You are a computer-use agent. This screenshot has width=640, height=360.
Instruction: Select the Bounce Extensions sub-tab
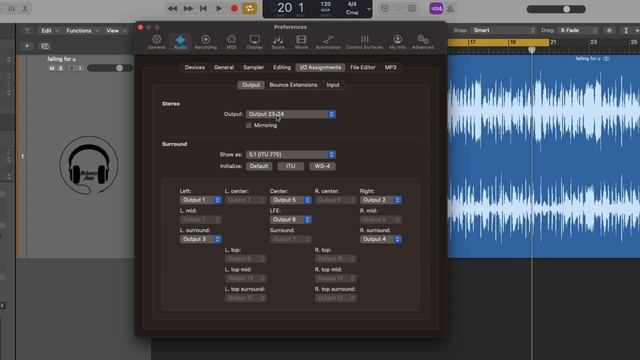(x=293, y=85)
